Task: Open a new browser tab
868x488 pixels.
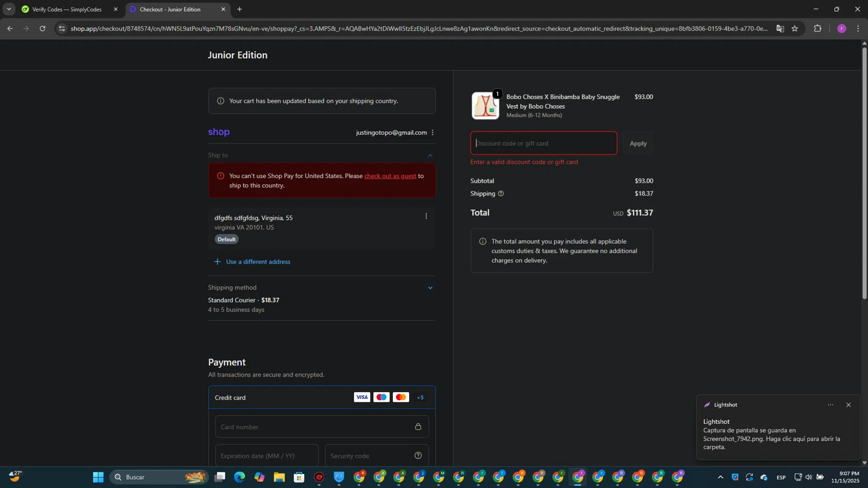Action: pyautogui.click(x=240, y=9)
